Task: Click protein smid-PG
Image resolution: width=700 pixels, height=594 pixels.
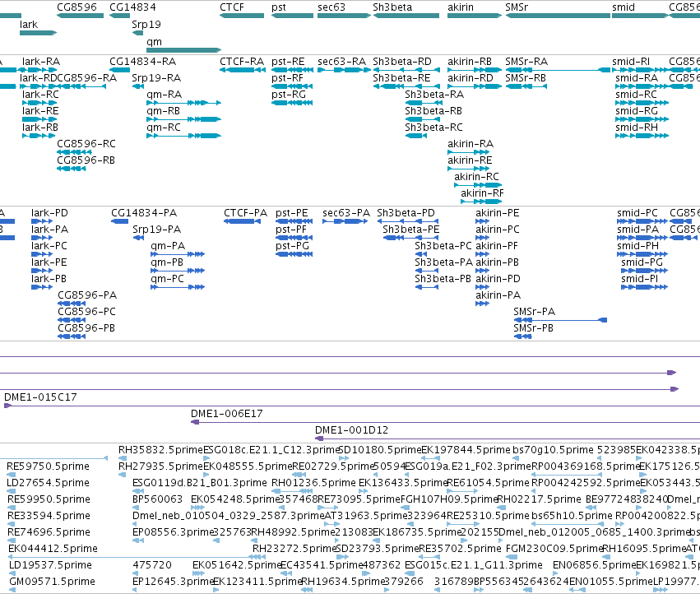Action: tap(642, 262)
